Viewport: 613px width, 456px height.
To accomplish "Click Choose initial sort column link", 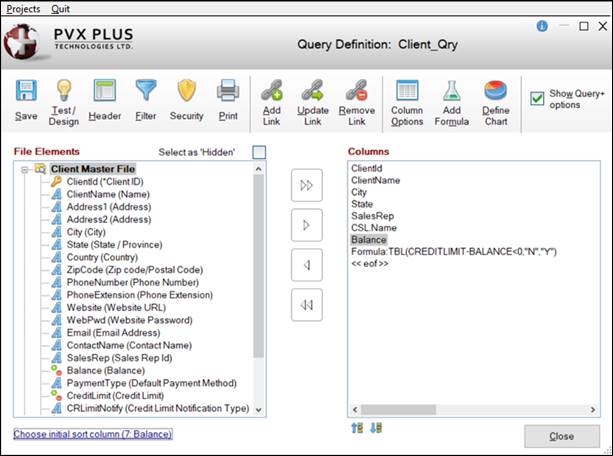I will pos(93,434).
